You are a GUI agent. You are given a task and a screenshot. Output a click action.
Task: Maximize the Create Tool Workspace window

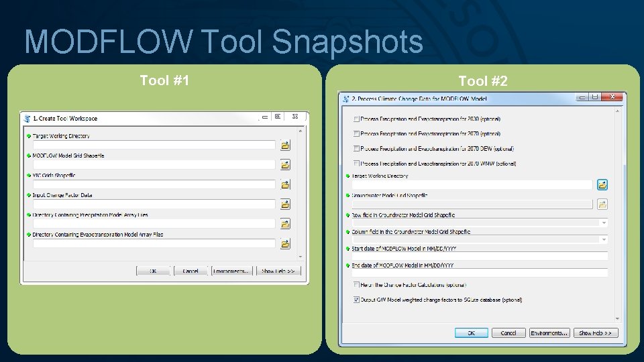click(278, 117)
